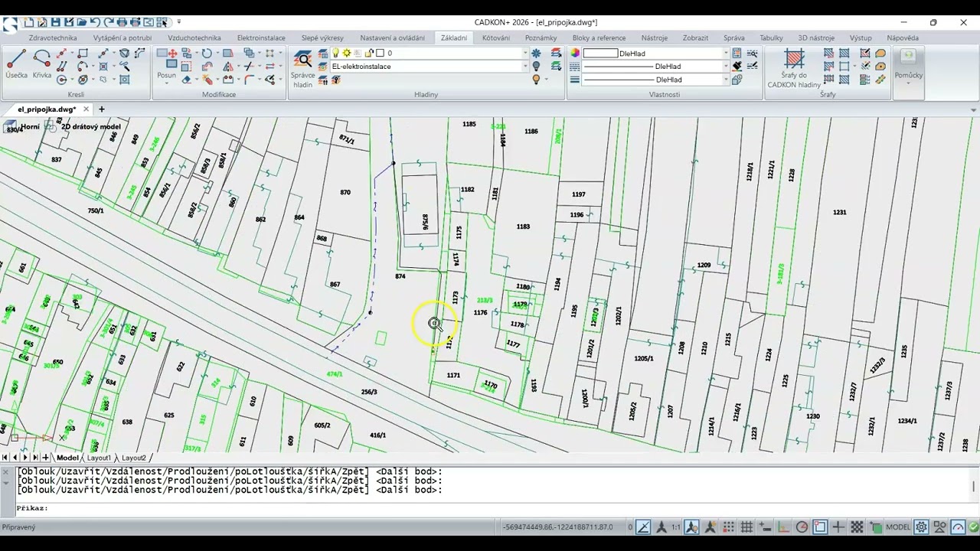
Task: Open the Elektroinstalace ribbon tab
Action: point(261,37)
